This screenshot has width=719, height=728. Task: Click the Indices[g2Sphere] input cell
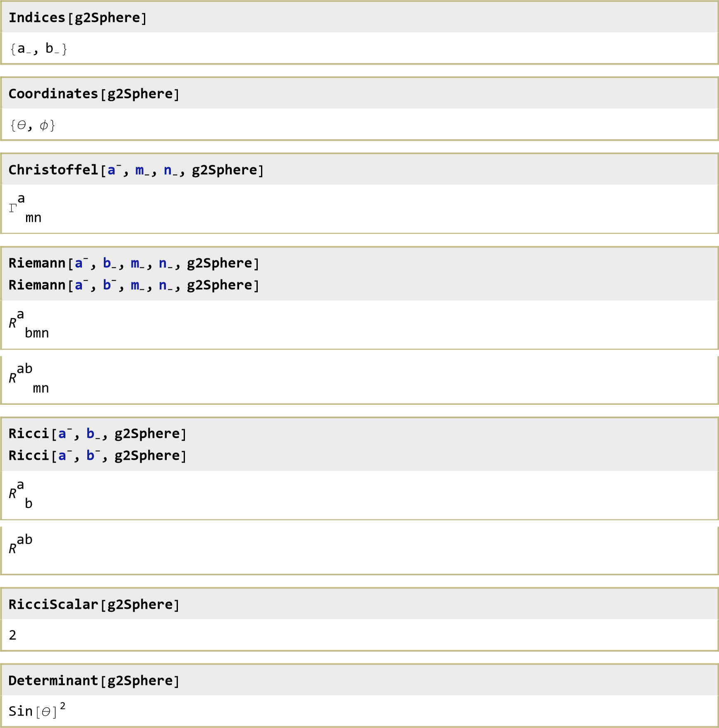click(78, 18)
